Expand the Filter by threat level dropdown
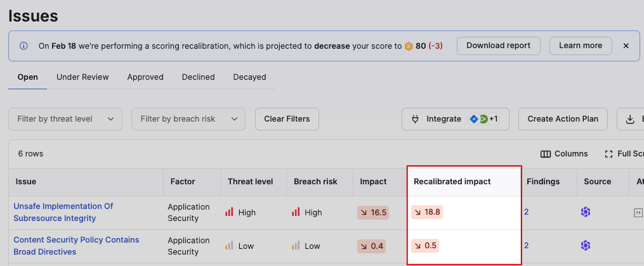Viewport: 644px width, 266px height. [65, 119]
